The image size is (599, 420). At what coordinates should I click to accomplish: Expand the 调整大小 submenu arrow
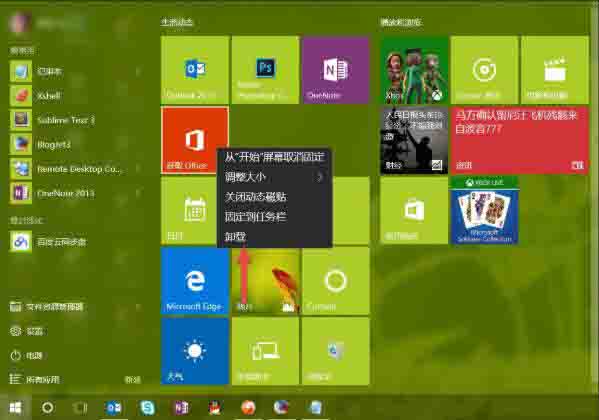point(320,177)
